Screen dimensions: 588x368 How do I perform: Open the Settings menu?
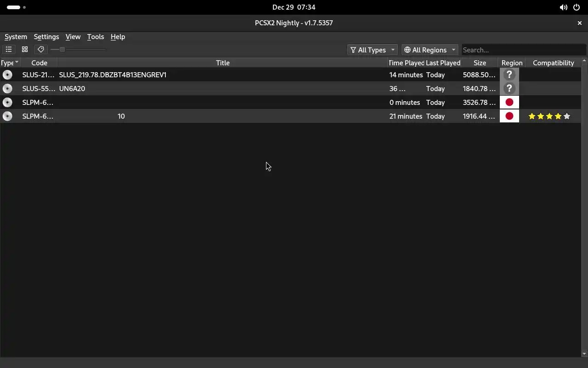[x=46, y=37]
